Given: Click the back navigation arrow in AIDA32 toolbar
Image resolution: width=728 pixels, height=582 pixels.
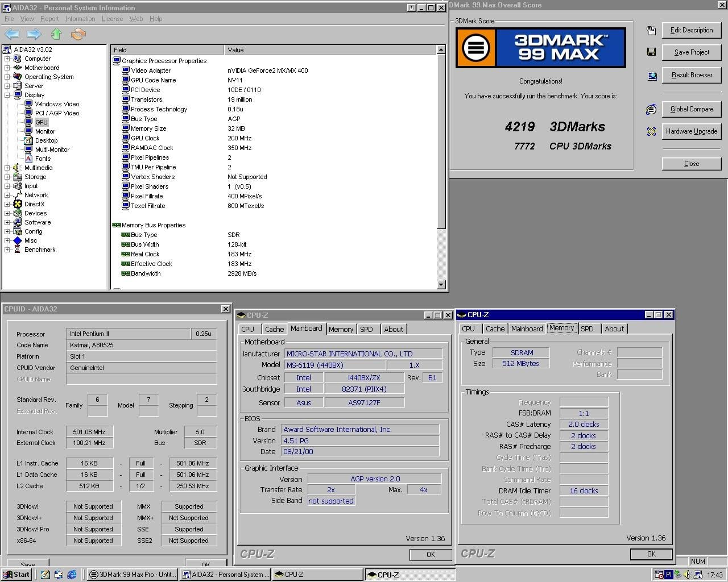Looking at the screenshot, I should pyautogui.click(x=11, y=34).
